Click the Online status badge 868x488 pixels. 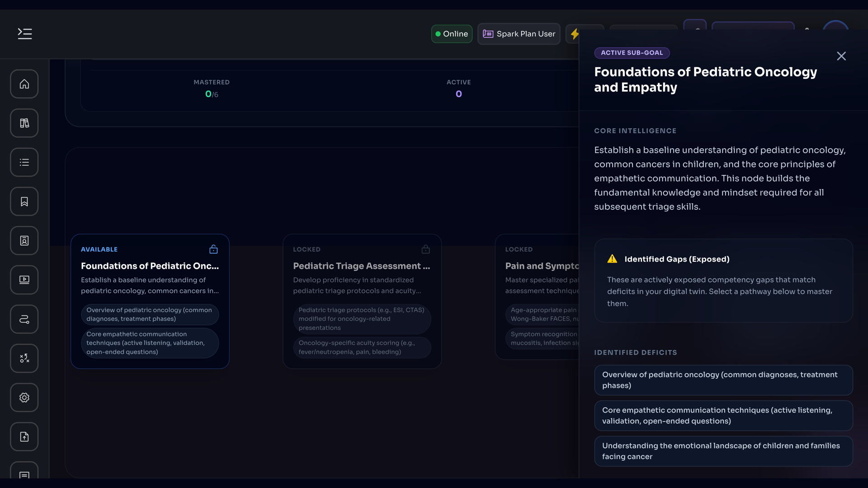click(x=452, y=34)
